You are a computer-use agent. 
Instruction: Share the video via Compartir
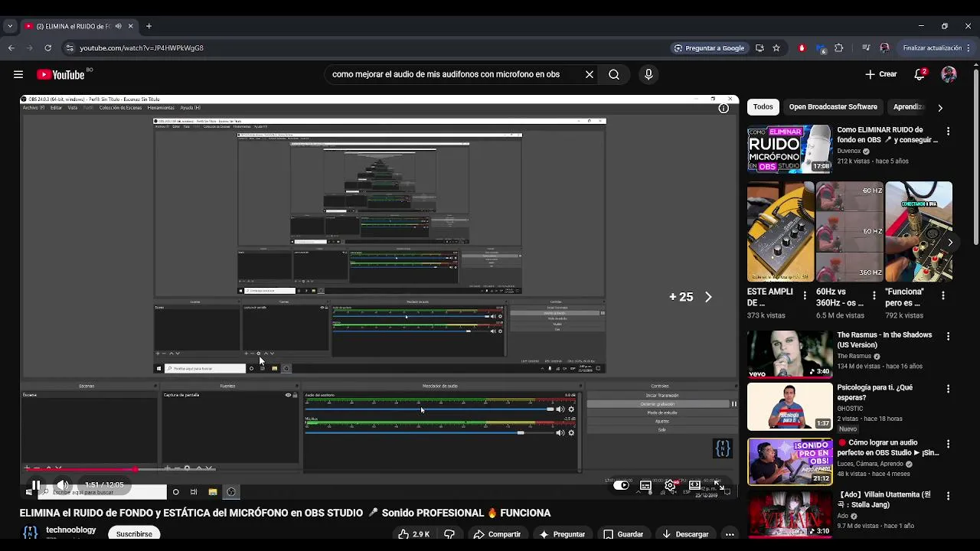[497, 534]
